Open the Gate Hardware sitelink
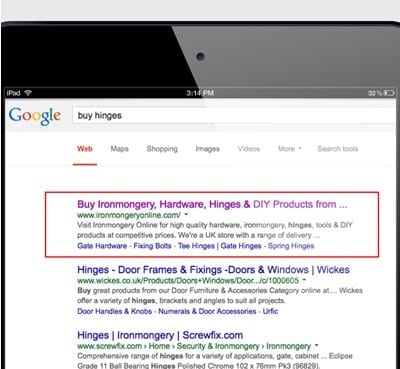400x369 pixels. pos(102,246)
